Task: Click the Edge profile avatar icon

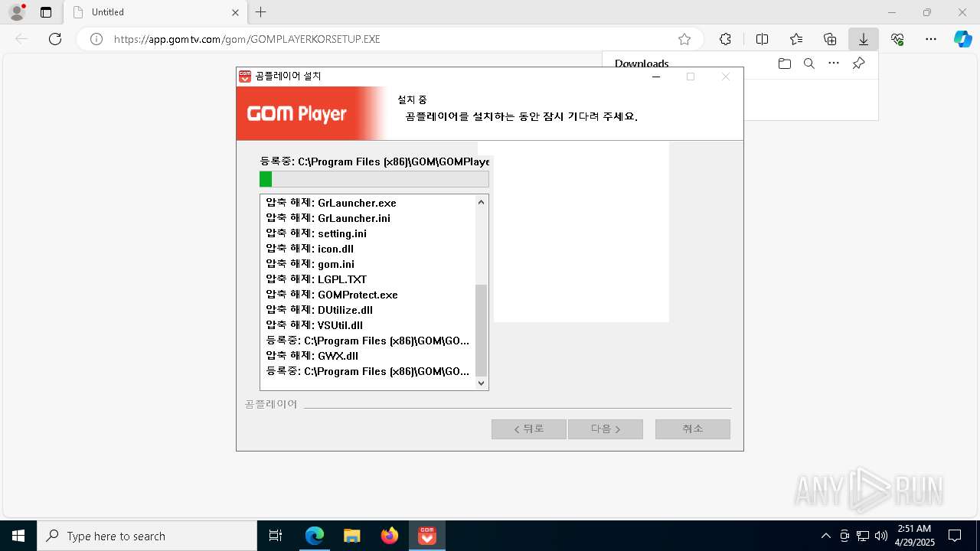Action: click(x=16, y=12)
